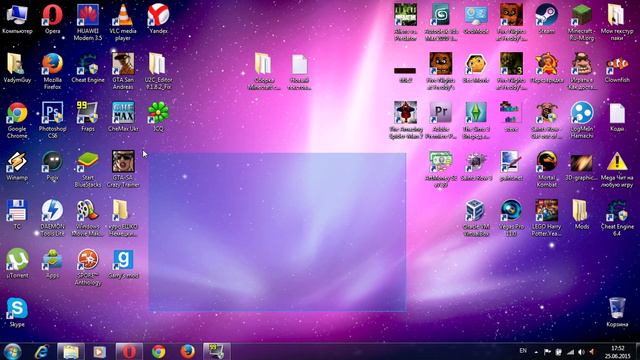
Task: Select Cheat Engine shortcut beside GTA San Andreas
Action: 88,68
